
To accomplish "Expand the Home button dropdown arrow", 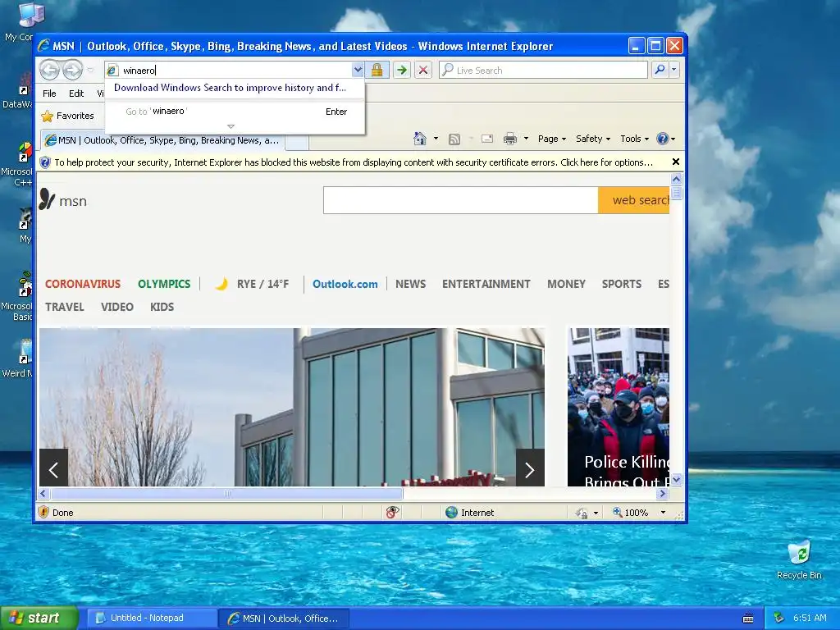I will click(x=436, y=139).
